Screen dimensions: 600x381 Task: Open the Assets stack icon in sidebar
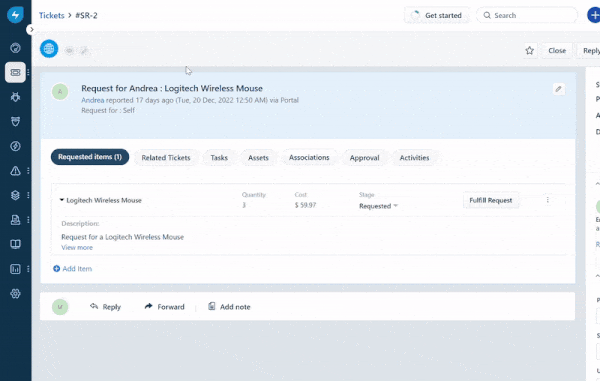[15, 195]
